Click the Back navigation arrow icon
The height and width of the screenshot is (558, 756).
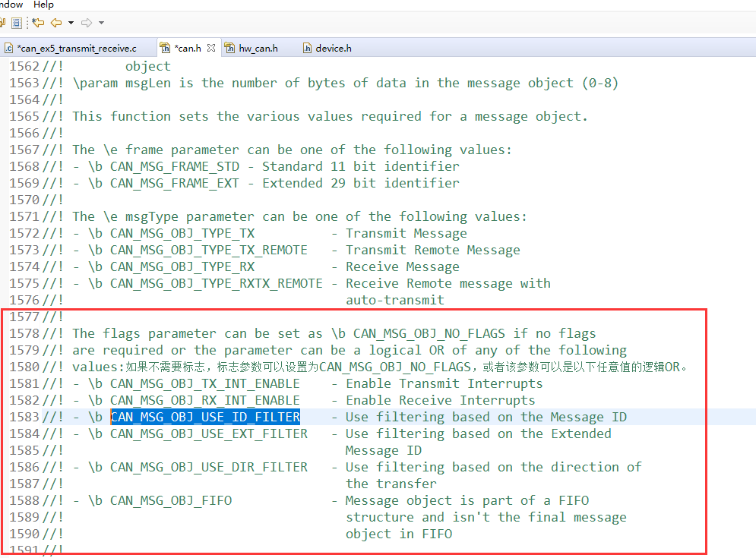click(56, 23)
